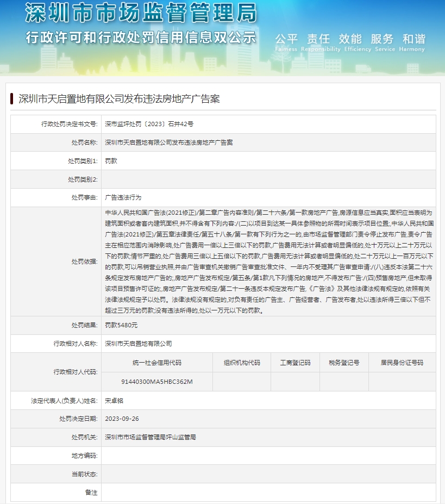This screenshot has height=504, width=445.
Task: Click the 备注 label
Action: (91, 493)
